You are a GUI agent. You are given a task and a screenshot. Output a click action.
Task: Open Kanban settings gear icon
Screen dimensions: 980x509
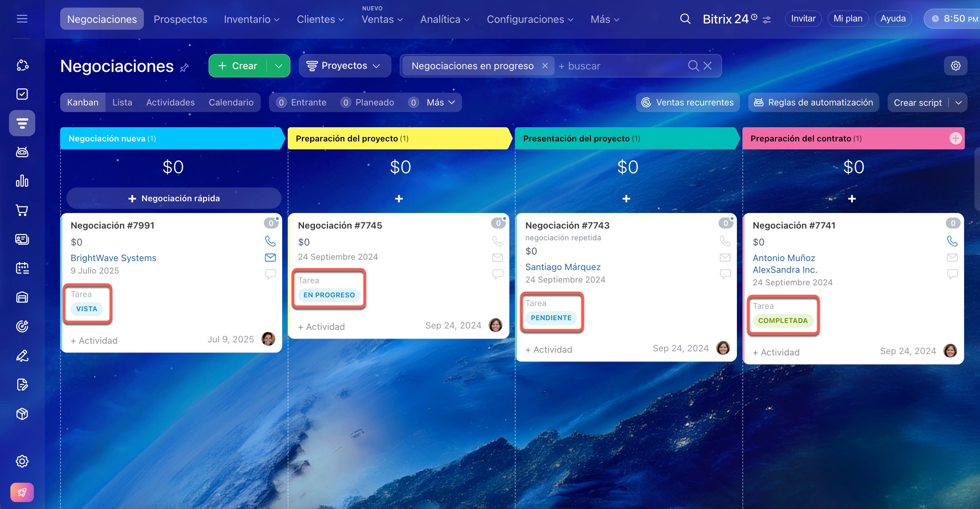(955, 66)
